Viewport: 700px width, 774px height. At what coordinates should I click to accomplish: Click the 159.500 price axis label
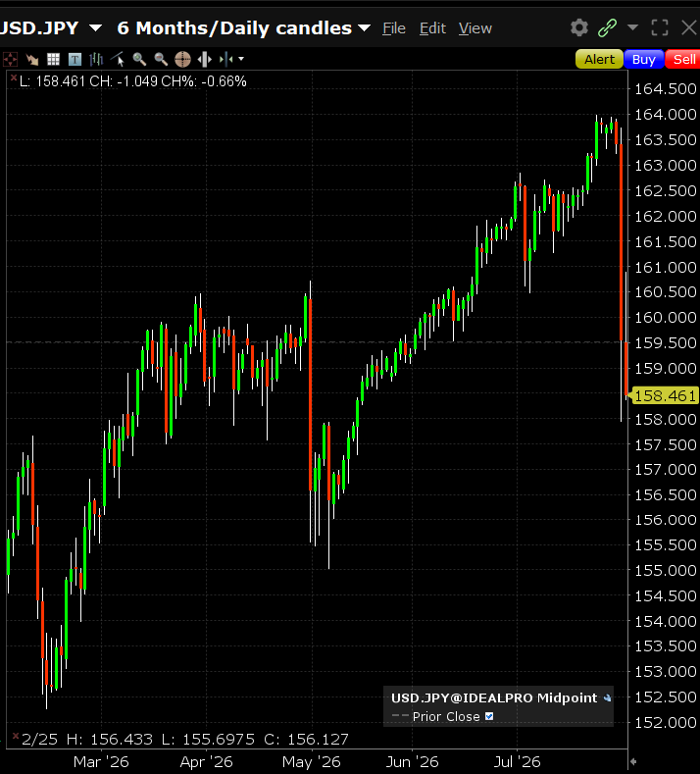[x=665, y=342]
